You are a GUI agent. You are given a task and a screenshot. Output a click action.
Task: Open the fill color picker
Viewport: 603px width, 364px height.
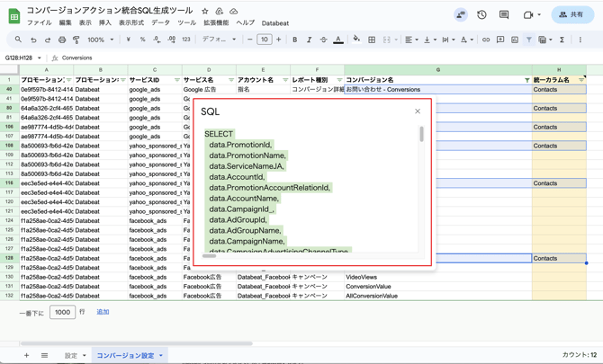(x=356, y=40)
